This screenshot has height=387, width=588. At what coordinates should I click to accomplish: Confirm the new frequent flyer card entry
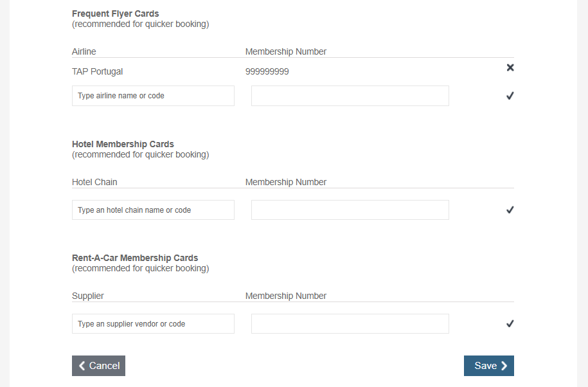510,96
